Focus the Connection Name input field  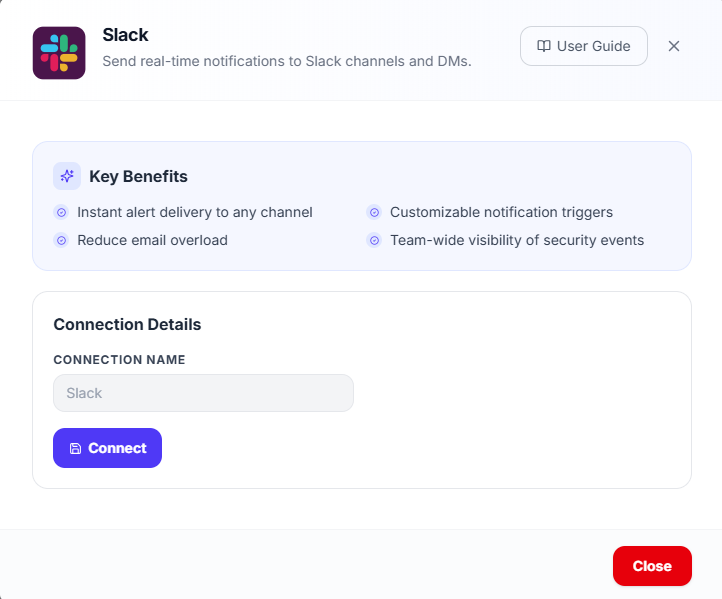tap(204, 393)
